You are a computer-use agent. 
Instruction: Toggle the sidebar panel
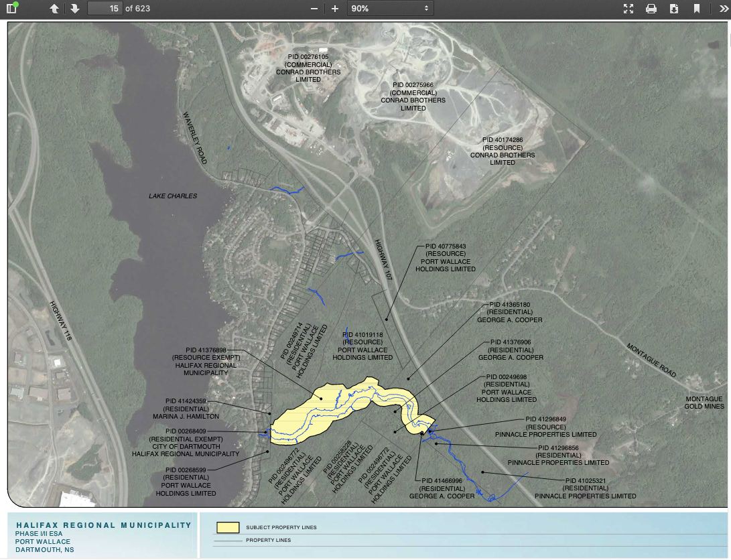[x=11, y=9]
